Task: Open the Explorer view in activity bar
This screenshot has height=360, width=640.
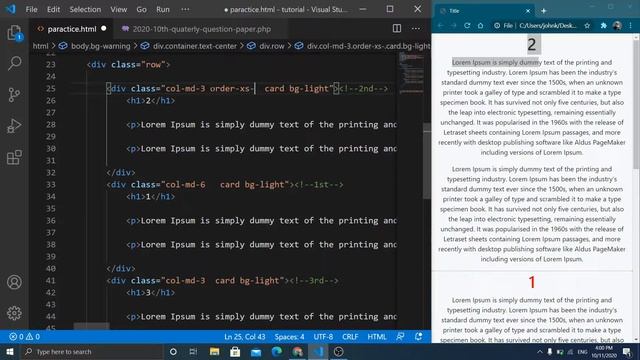Action: [14, 33]
